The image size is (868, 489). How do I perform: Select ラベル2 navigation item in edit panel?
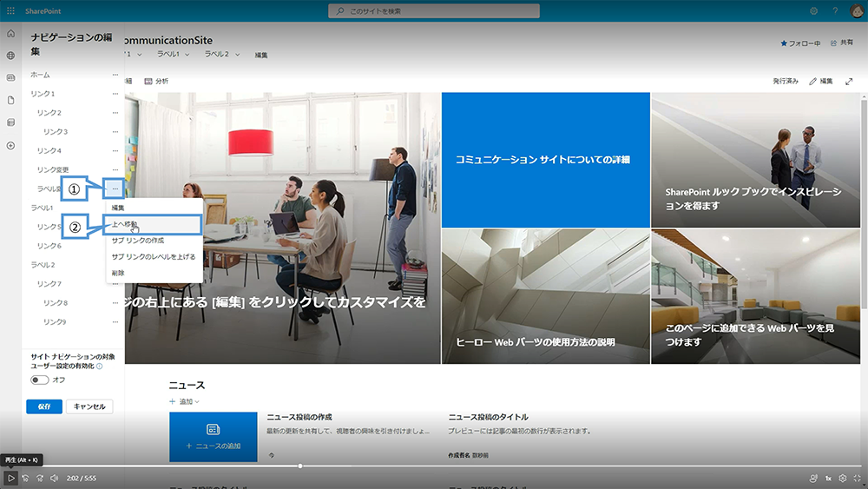coord(43,265)
